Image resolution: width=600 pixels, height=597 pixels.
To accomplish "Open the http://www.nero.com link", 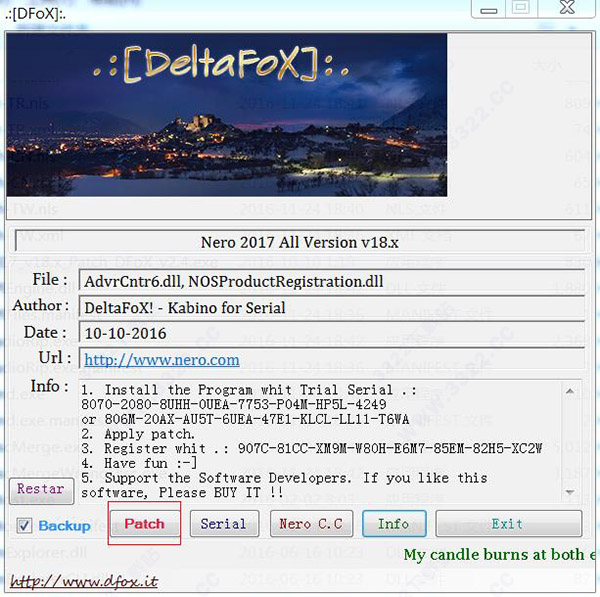I will click(x=162, y=360).
